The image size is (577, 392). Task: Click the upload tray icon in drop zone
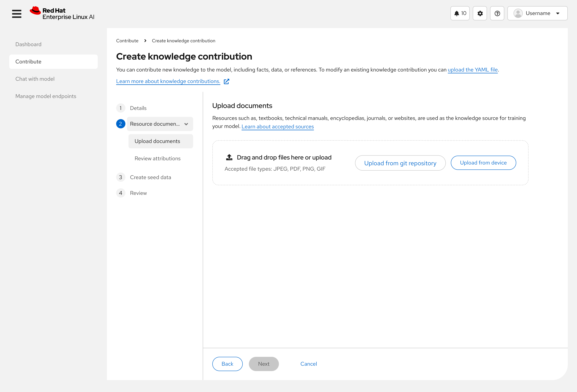tap(229, 157)
